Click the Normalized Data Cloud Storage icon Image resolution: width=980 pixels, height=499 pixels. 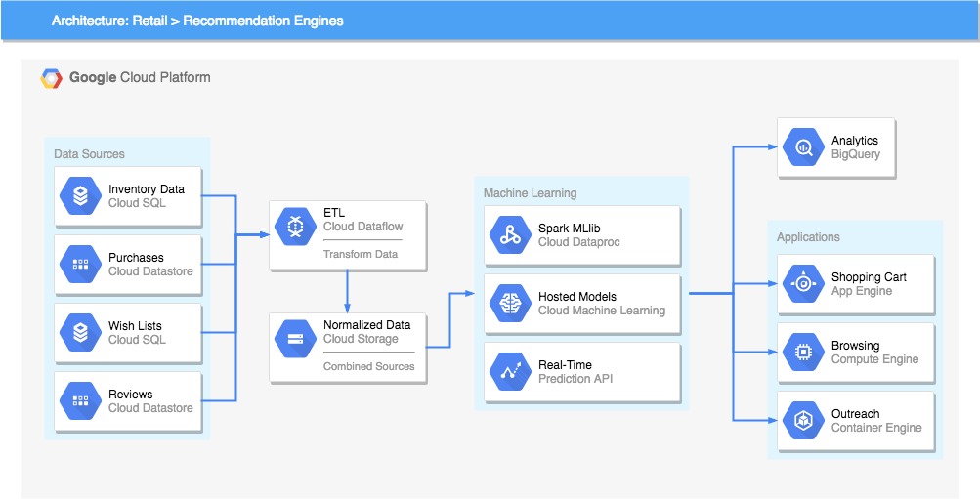296,339
